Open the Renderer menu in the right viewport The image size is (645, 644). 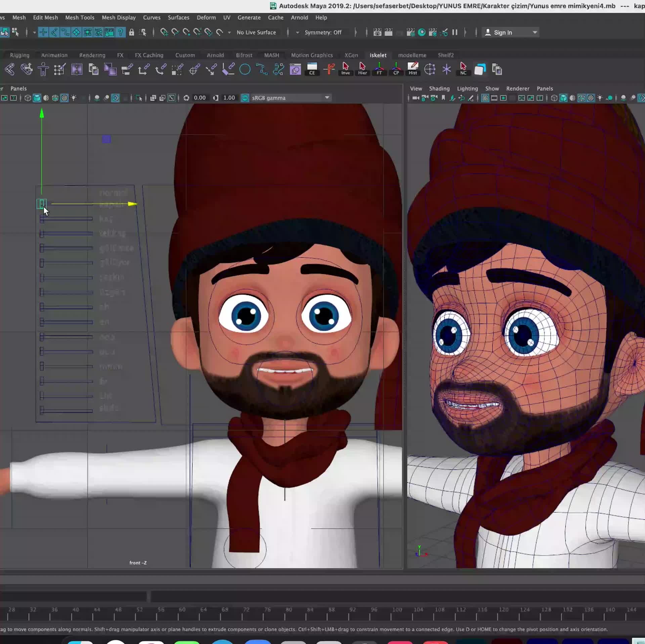tap(517, 88)
